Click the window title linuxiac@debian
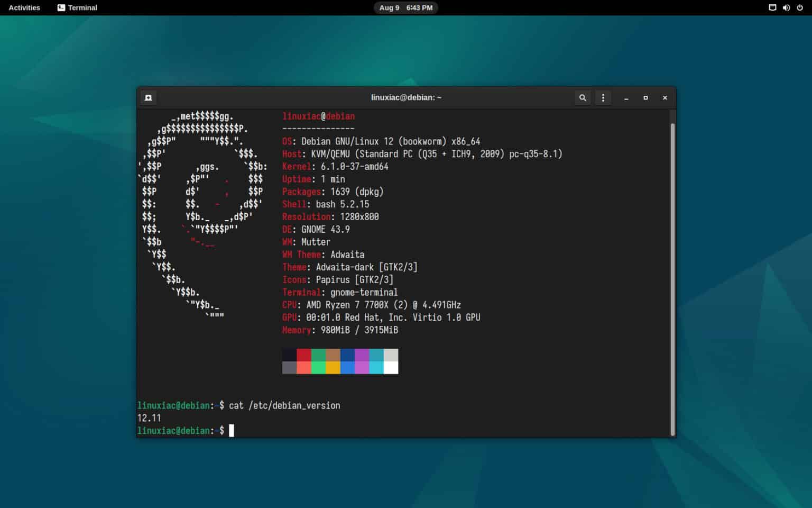The image size is (812, 508). pyautogui.click(x=406, y=97)
